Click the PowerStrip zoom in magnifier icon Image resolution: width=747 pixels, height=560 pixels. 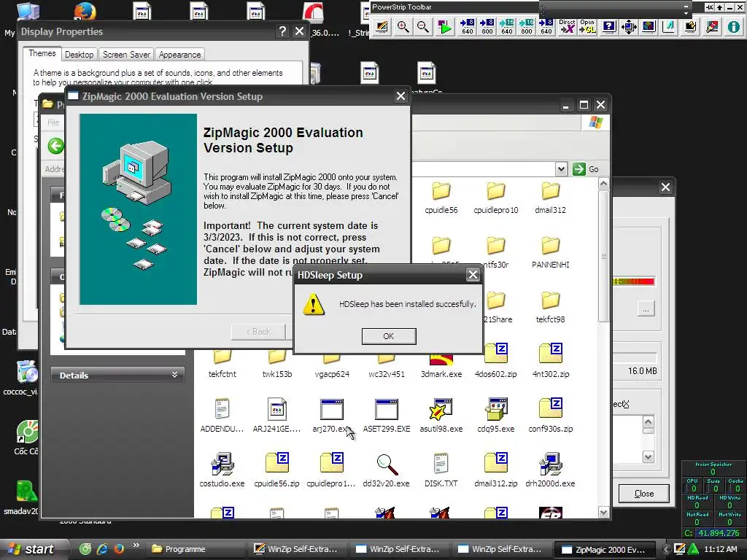coord(403,27)
